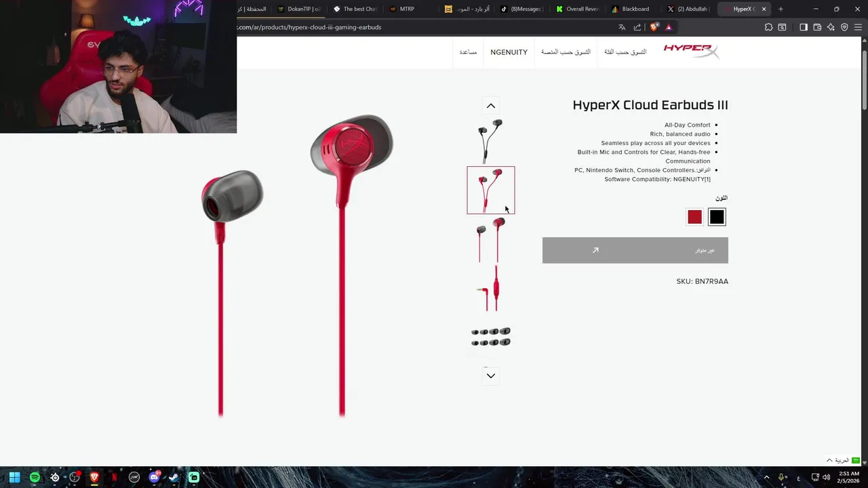Click the Brave browser taskbar icon

pyautogui.click(x=94, y=477)
